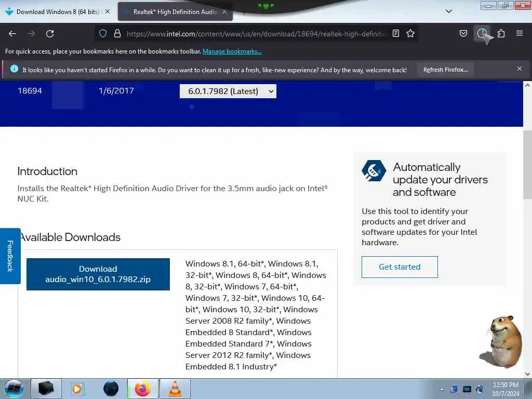Click page scrollbar thumb
This screenshot has height=399, width=532.
tap(527, 165)
